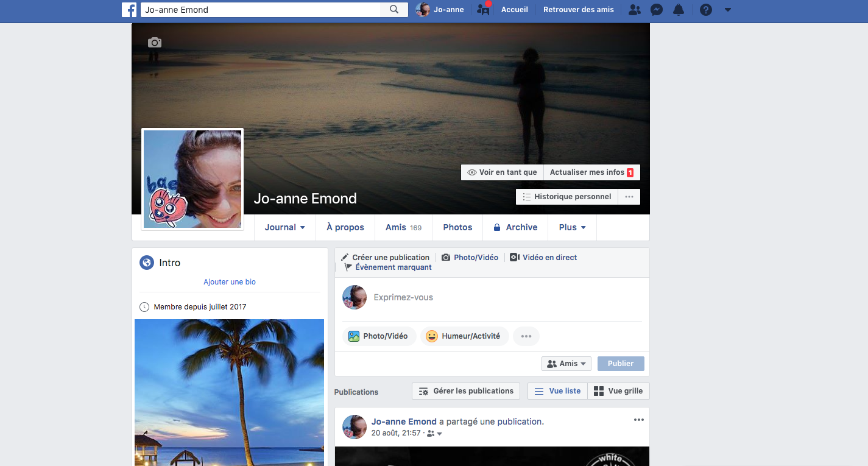Select Vidéo en direct option

(543, 258)
